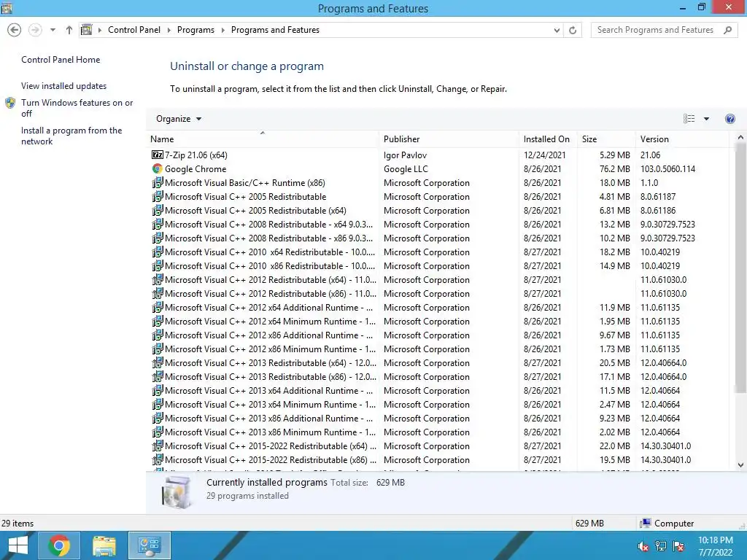747x560 pixels.
Task: Open the Windows Start button
Action: click(18, 545)
